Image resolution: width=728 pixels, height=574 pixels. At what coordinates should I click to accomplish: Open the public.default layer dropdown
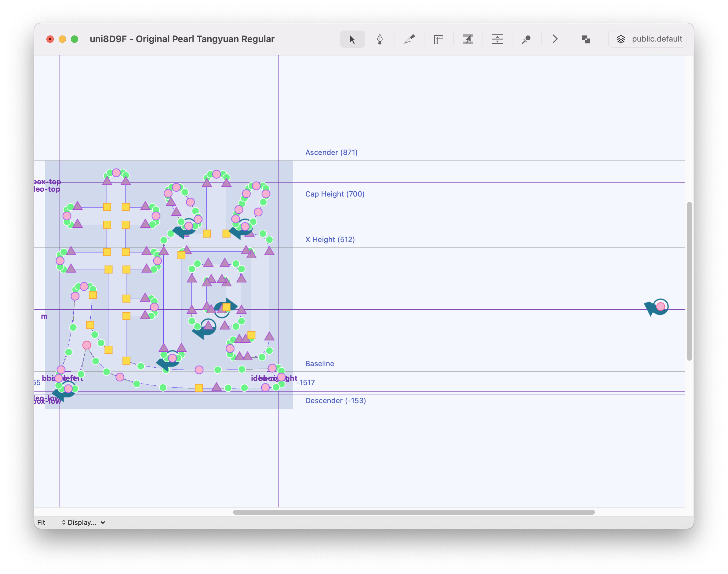(x=647, y=39)
